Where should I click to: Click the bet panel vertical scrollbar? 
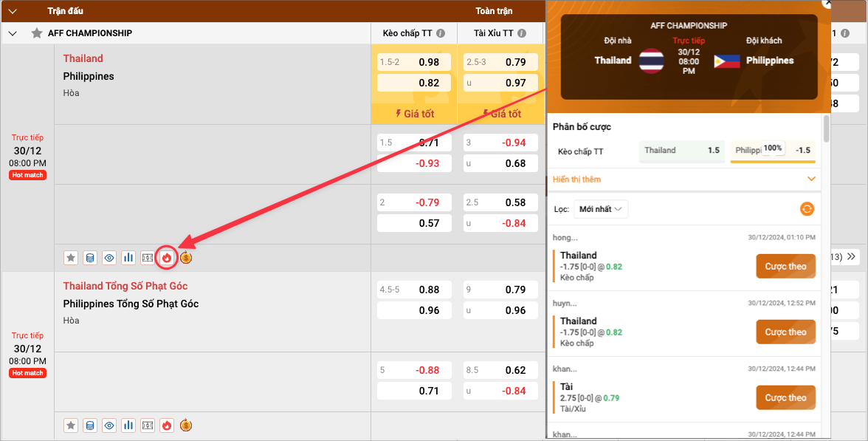pos(826,129)
